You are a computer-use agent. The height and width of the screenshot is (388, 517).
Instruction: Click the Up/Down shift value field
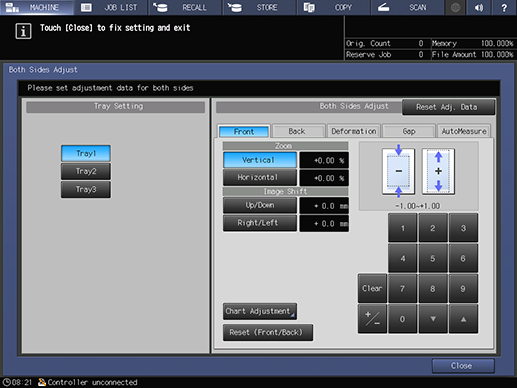coord(324,206)
